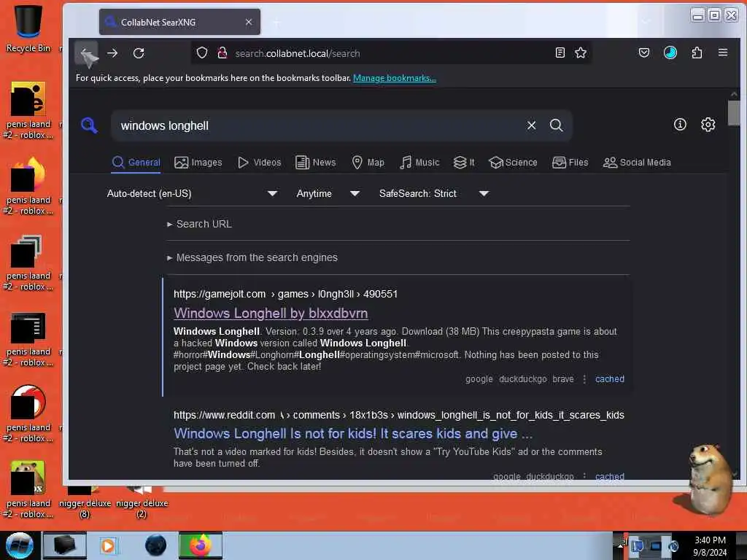Click the address bar URL field
This screenshot has height=560, width=747.
click(x=391, y=53)
